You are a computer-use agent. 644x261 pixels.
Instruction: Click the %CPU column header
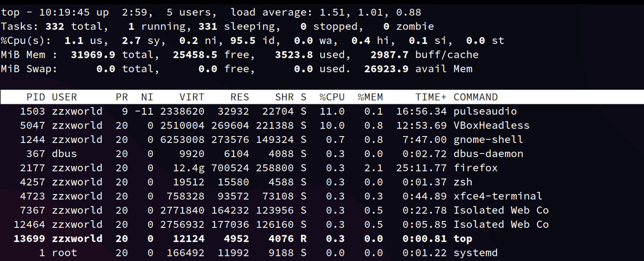[332, 97]
